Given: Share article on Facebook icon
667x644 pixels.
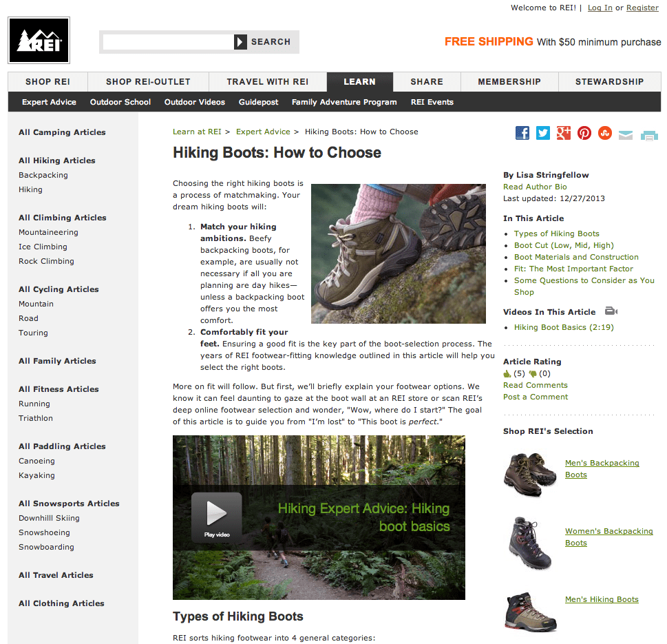Looking at the screenshot, I should (522, 133).
